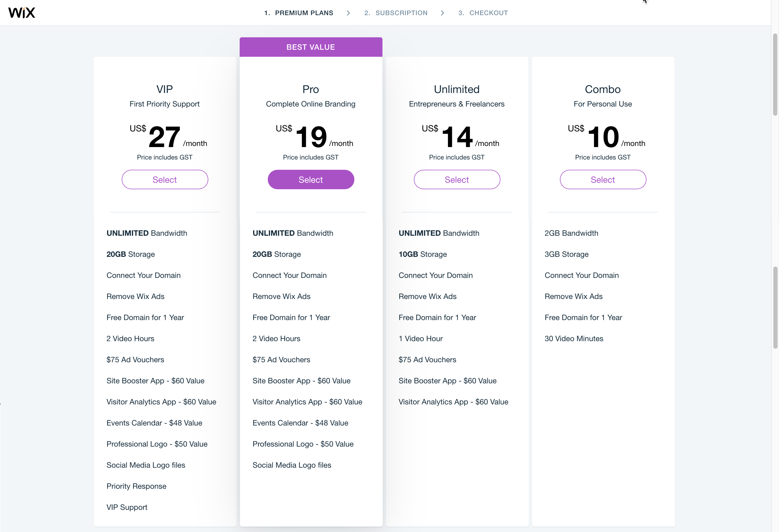Click '2GB Bandwidth' feature
Screen dimensions: 779x532
571,233
